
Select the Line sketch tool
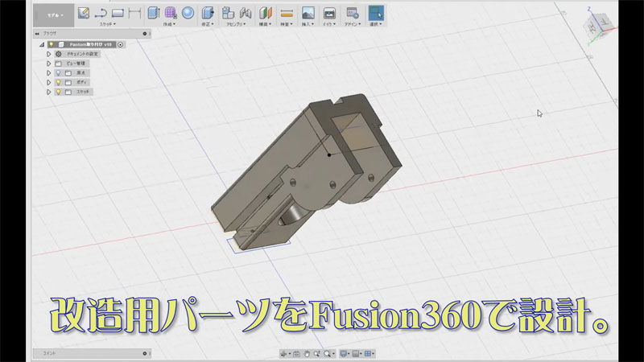click(x=101, y=13)
